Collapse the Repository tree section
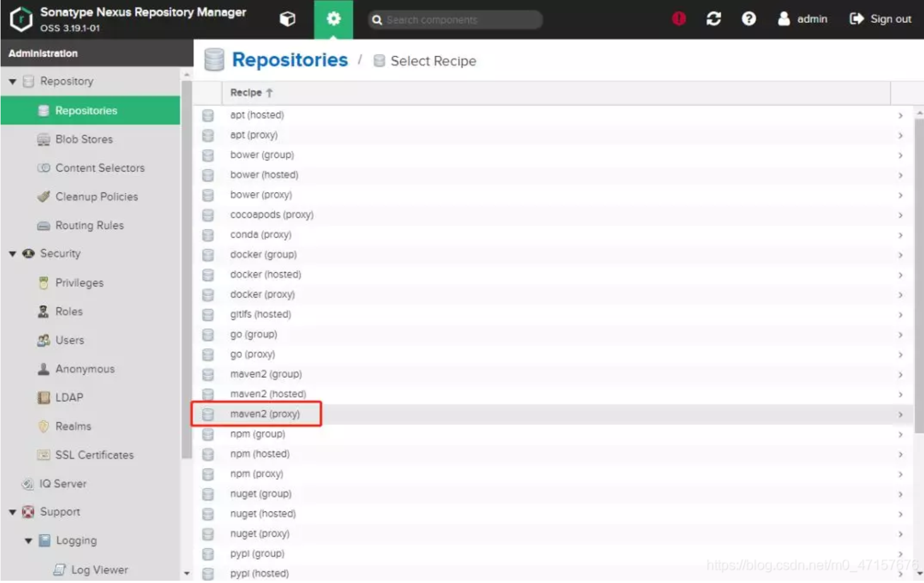Image resolution: width=924 pixels, height=583 pixels. pyautogui.click(x=13, y=81)
